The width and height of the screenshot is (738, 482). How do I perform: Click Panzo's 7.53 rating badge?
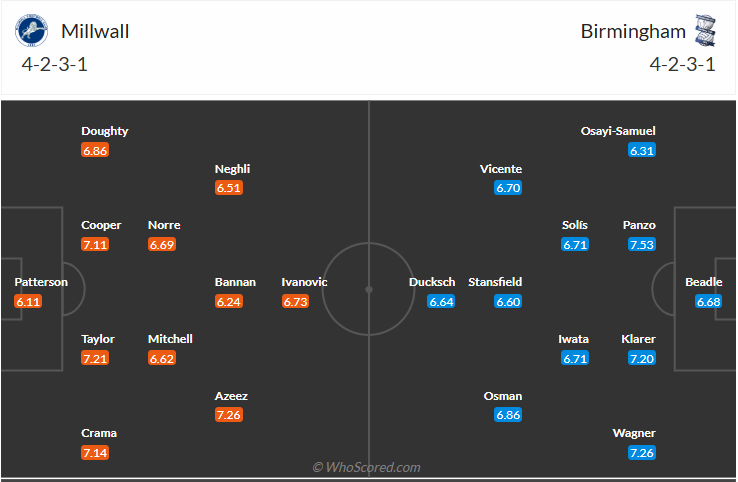pyautogui.click(x=642, y=244)
